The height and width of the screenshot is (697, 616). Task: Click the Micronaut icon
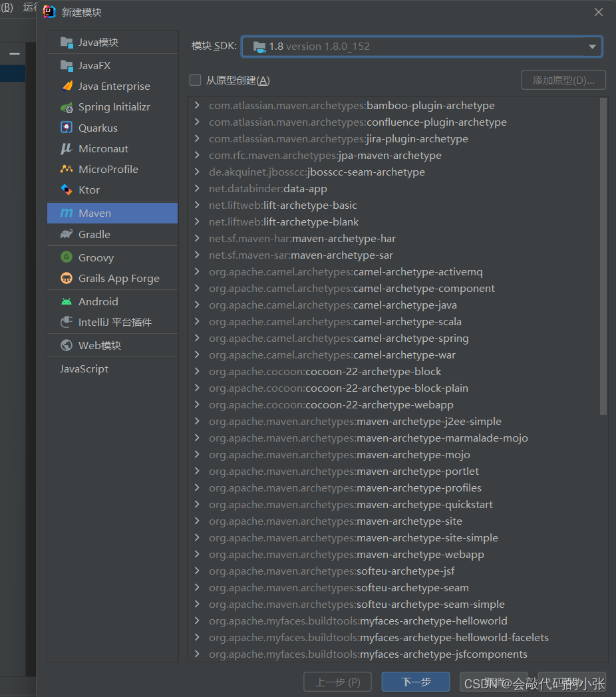(x=67, y=148)
